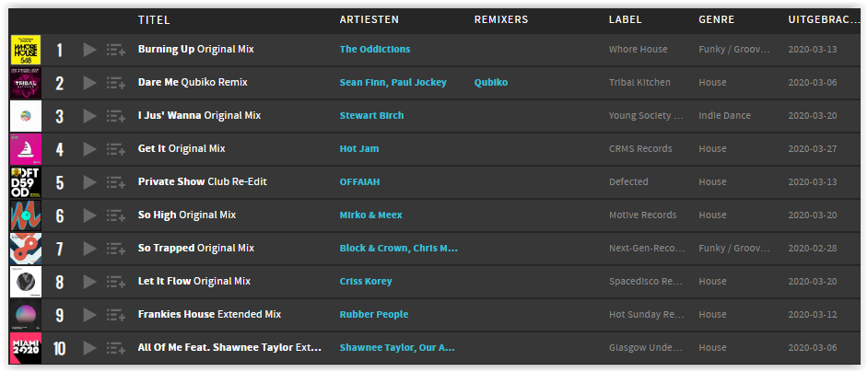Image resolution: width=868 pixels, height=372 pixels.
Task: Open artist Rubber People page
Action: (x=374, y=314)
